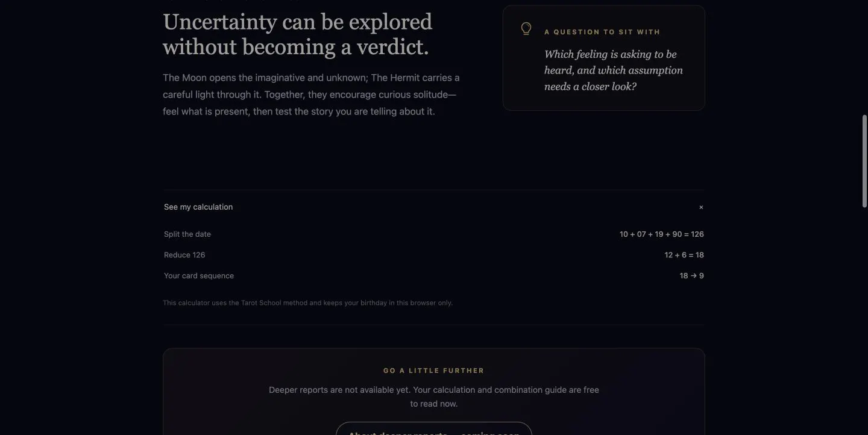Screen dimensions: 868x435
Task: Click the 'Split the date' row label
Action: click(x=187, y=234)
